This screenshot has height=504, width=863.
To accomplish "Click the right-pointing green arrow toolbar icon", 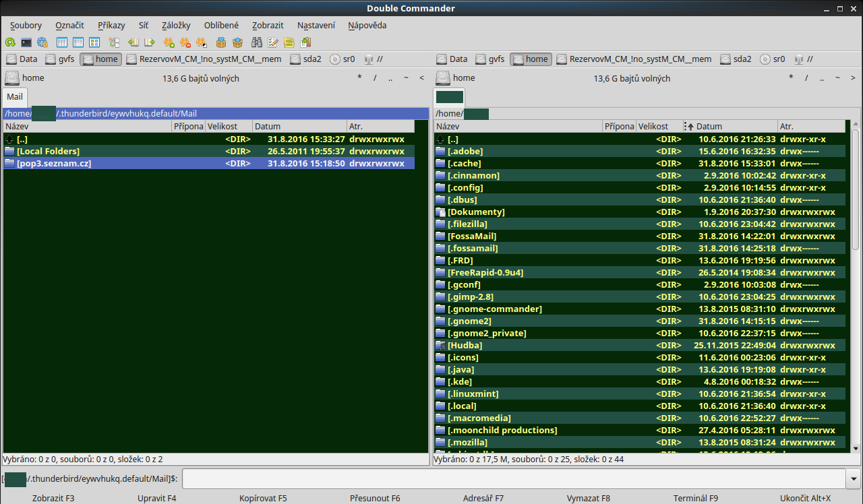I will (150, 42).
